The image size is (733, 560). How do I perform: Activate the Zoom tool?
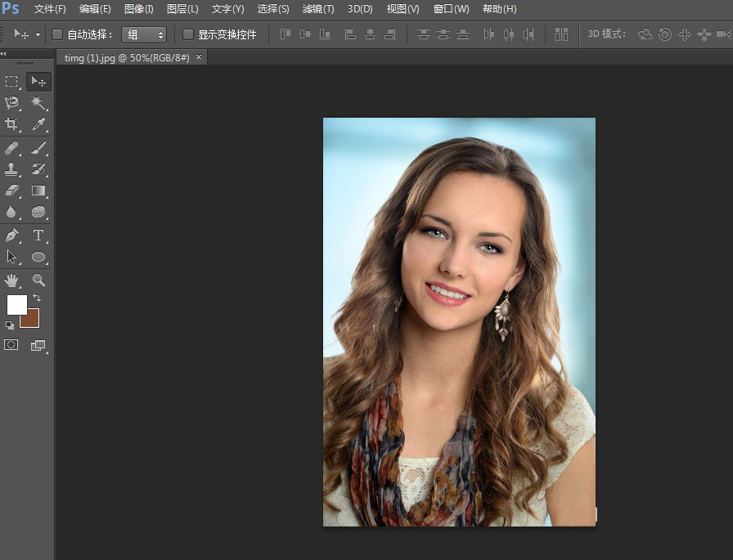(38, 280)
